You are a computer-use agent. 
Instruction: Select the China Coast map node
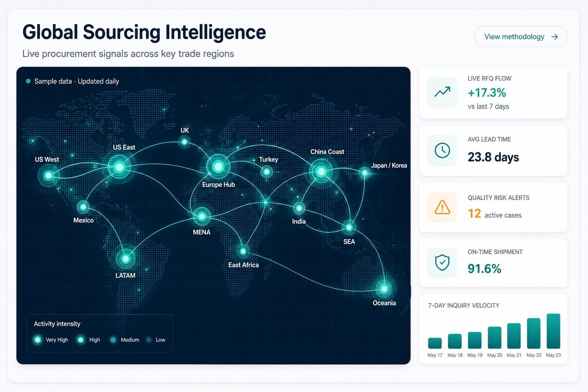(321, 171)
